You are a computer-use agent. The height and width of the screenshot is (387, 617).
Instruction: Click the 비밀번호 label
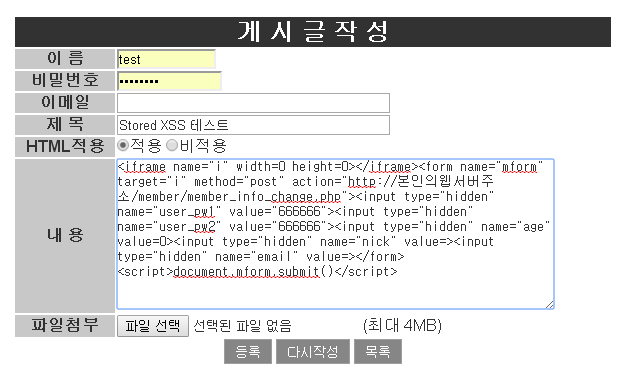pos(65,81)
